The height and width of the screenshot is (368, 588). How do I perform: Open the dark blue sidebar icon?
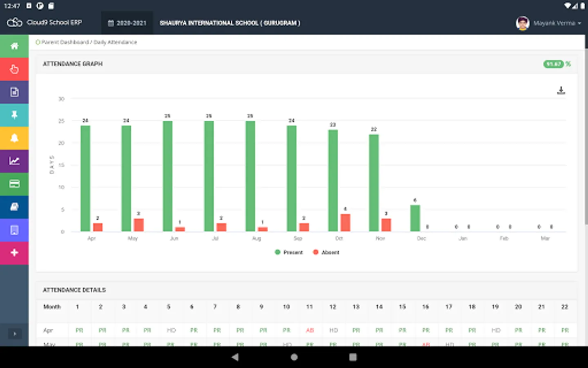[x=14, y=207]
